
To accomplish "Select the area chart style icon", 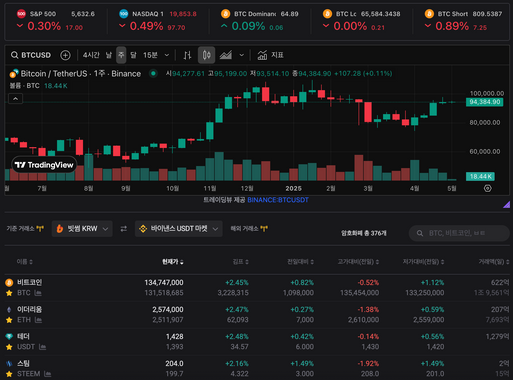I will 226,55.
